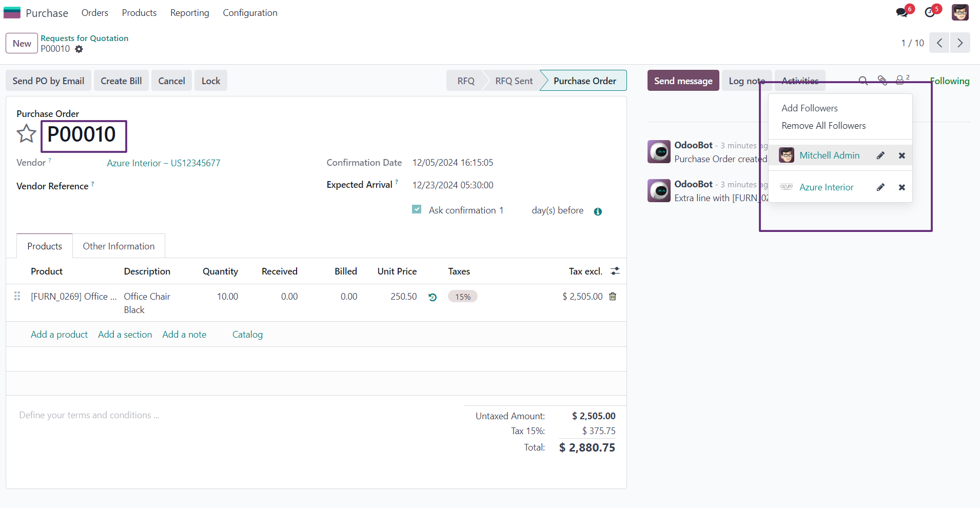980x508 pixels.
Task: Click the pager 1 / 10 counter
Action: pyautogui.click(x=912, y=43)
